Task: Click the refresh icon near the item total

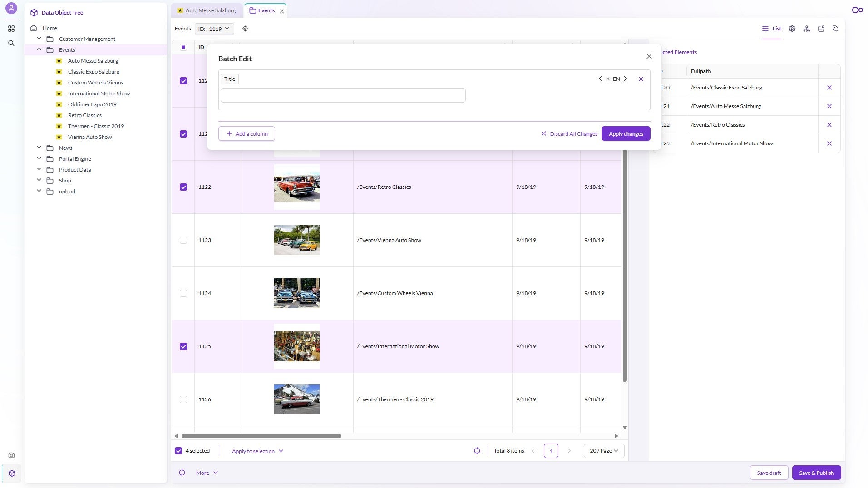Action: [477, 451]
